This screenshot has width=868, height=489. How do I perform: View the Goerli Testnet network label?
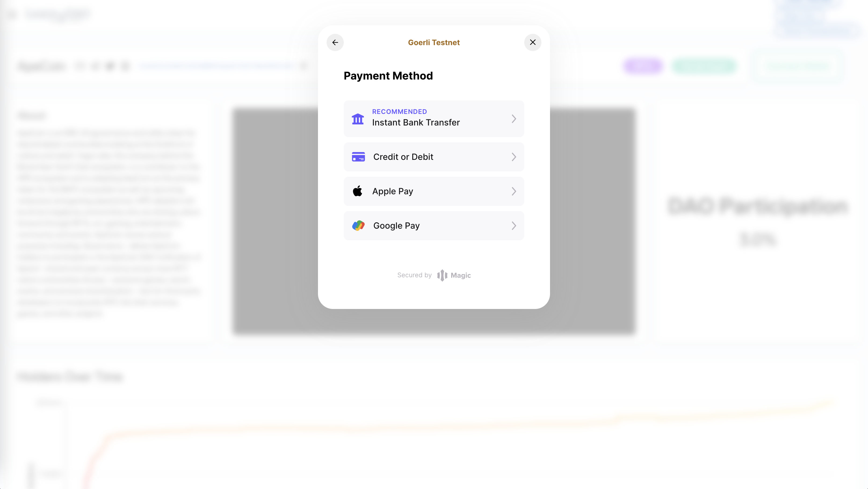[434, 42]
